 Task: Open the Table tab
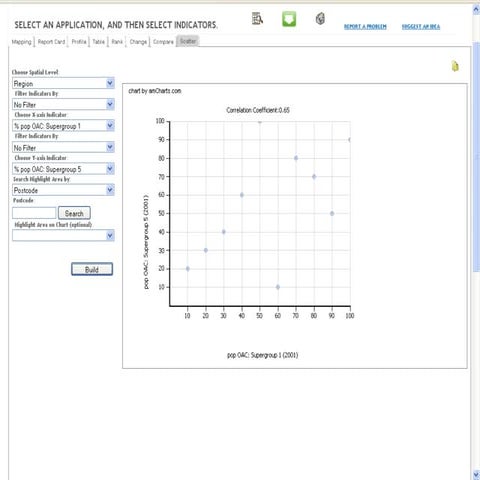click(x=99, y=42)
